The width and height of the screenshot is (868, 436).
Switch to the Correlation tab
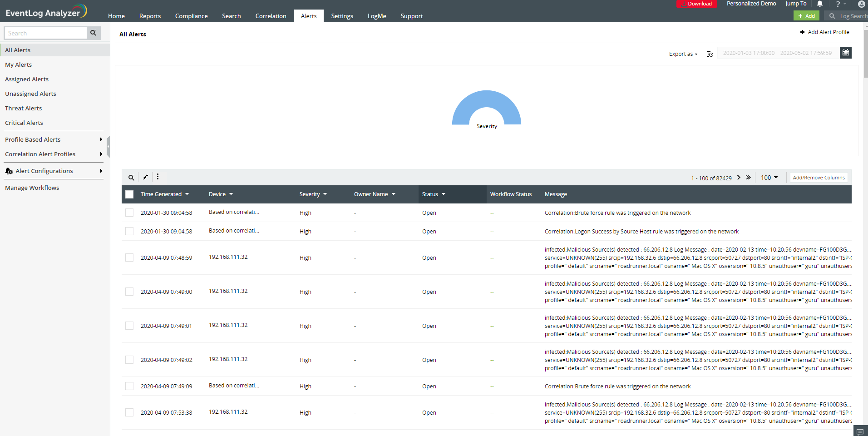(x=271, y=16)
